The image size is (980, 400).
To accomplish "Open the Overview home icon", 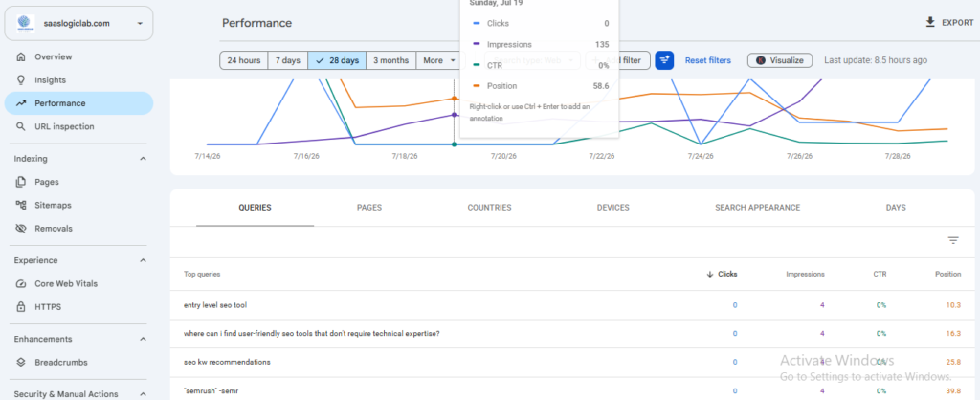I will pos(21,56).
